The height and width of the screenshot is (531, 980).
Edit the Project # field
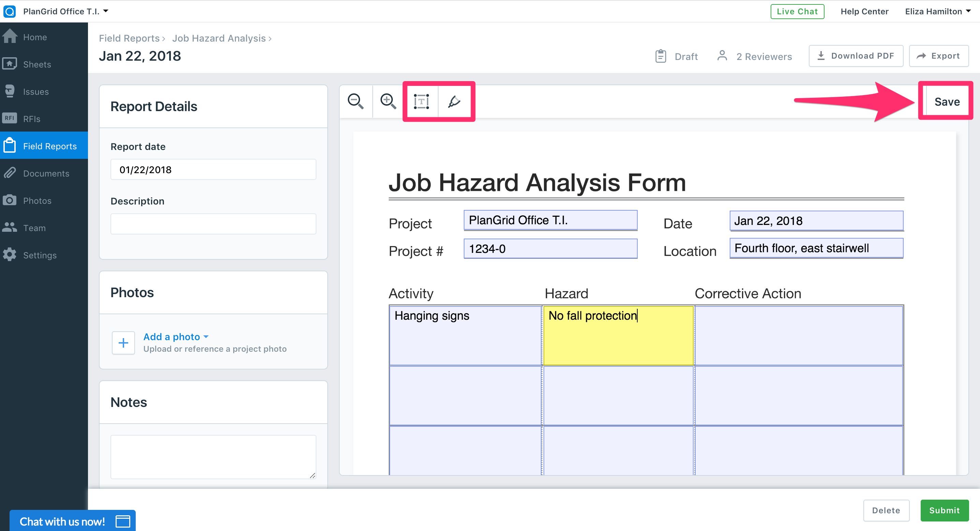tap(550, 249)
